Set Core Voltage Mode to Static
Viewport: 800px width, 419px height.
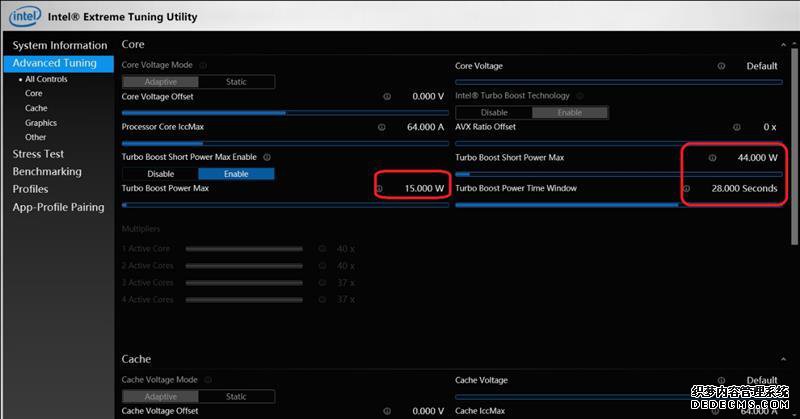(x=236, y=82)
